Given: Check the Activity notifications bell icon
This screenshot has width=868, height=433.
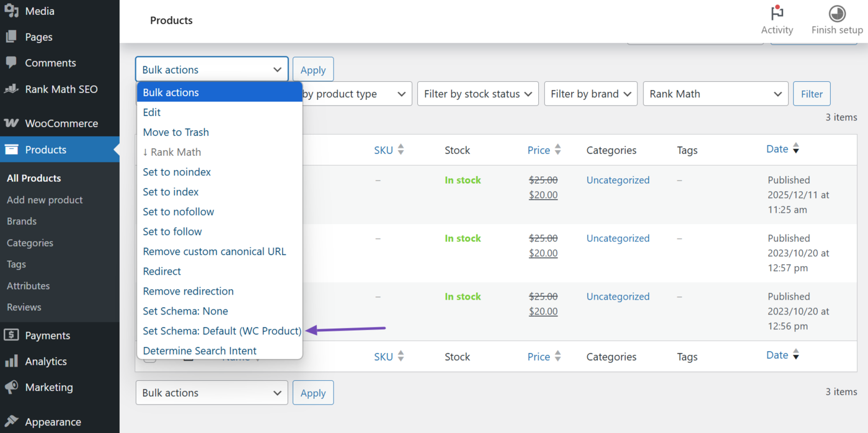Looking at the screenshot, I should [x=777, y=14].
